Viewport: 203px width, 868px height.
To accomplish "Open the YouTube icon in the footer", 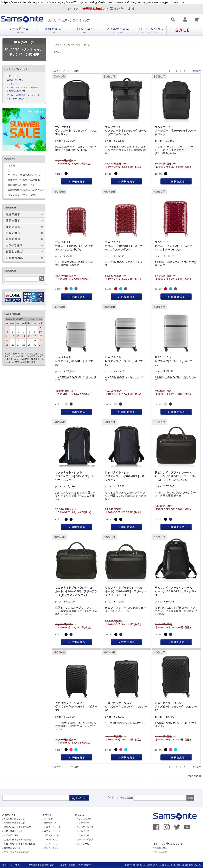I will [x=188, y=827].
